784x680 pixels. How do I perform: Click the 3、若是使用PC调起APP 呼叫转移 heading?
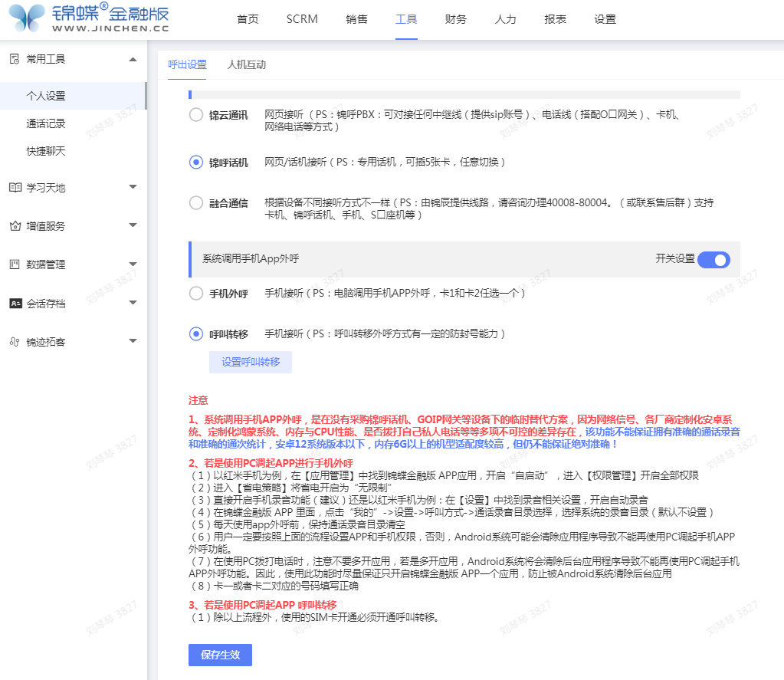pos(263,605)
